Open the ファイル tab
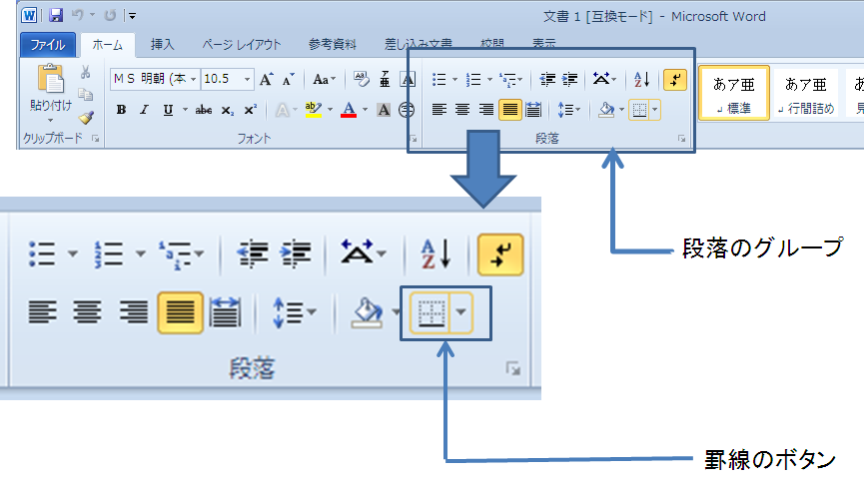The height and width of the screenshot is (486, 868). point(48,44)
